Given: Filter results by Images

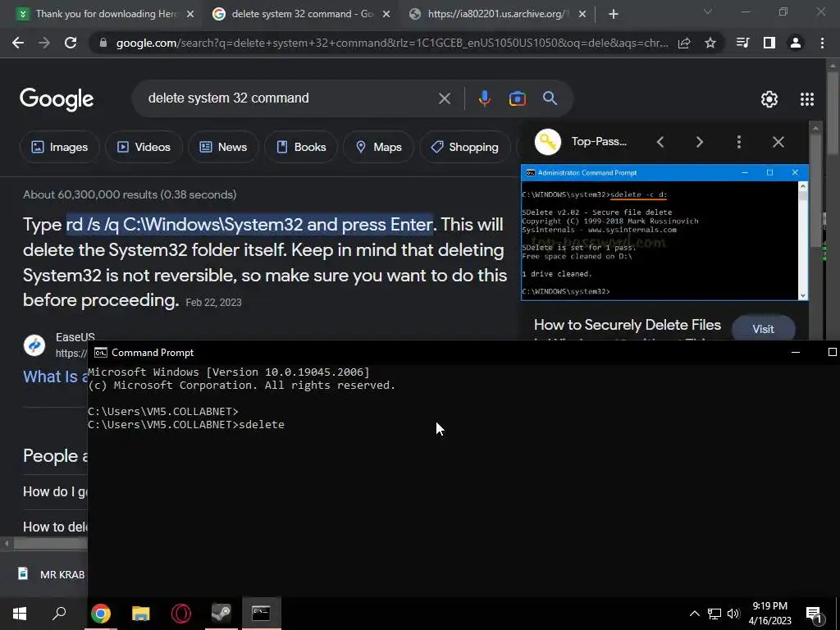Looking at the screenshot, I should (x=59, y=147).
